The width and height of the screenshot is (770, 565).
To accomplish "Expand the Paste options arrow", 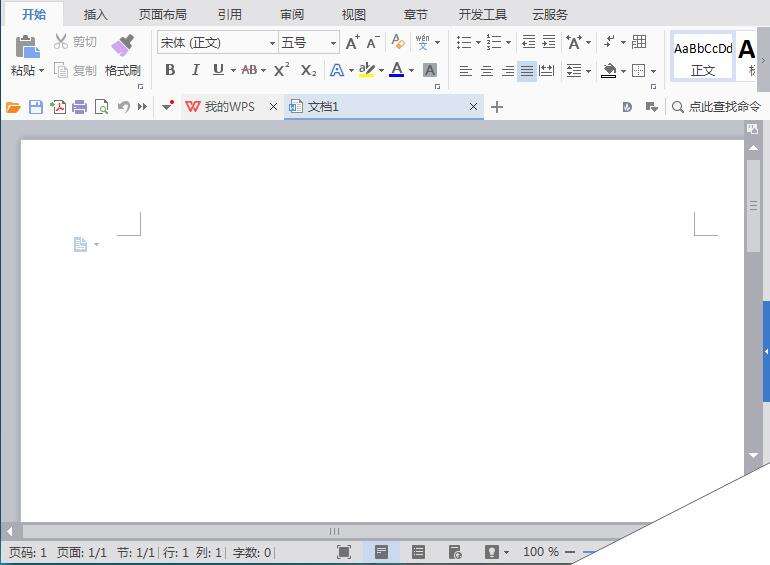I will click(x=42, y=70).
